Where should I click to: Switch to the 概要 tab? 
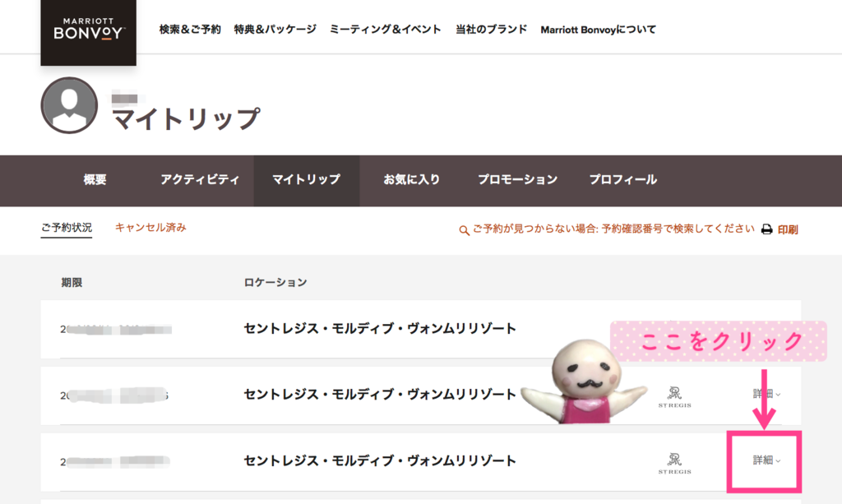click(95, 180)
